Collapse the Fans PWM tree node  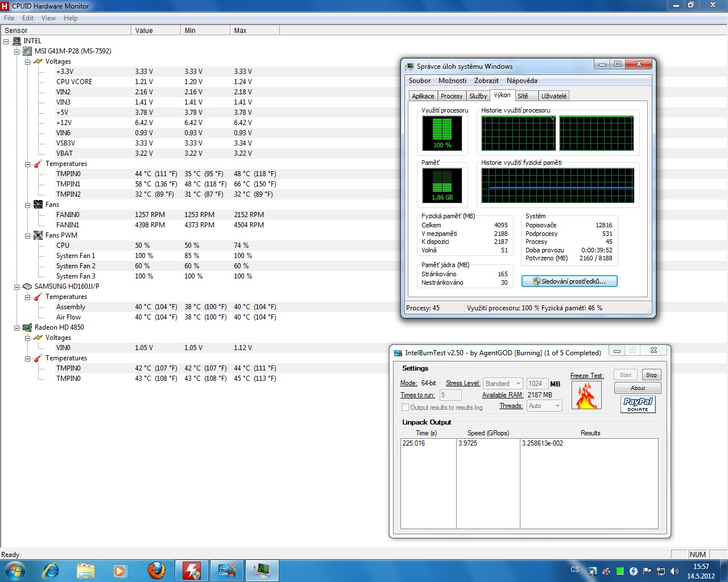(28, 235)
